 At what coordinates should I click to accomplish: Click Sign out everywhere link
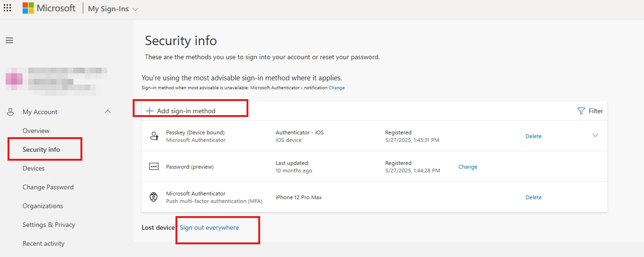click(209, 227)
